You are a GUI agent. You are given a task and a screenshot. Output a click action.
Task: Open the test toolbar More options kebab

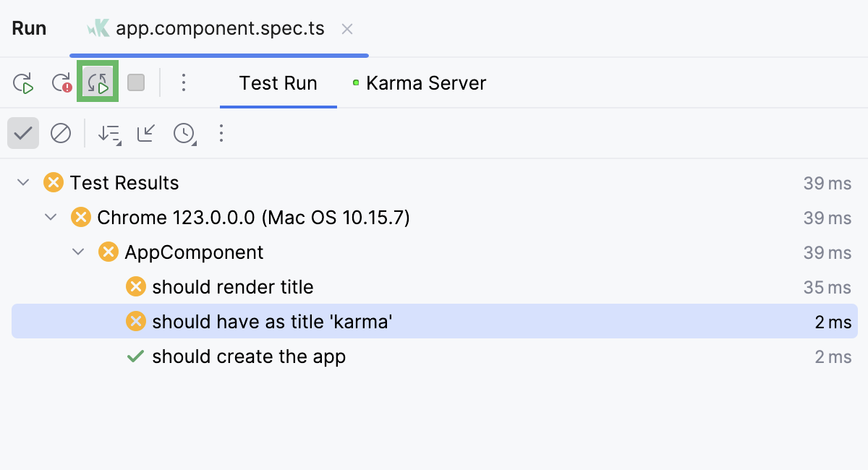pos(221,134)
